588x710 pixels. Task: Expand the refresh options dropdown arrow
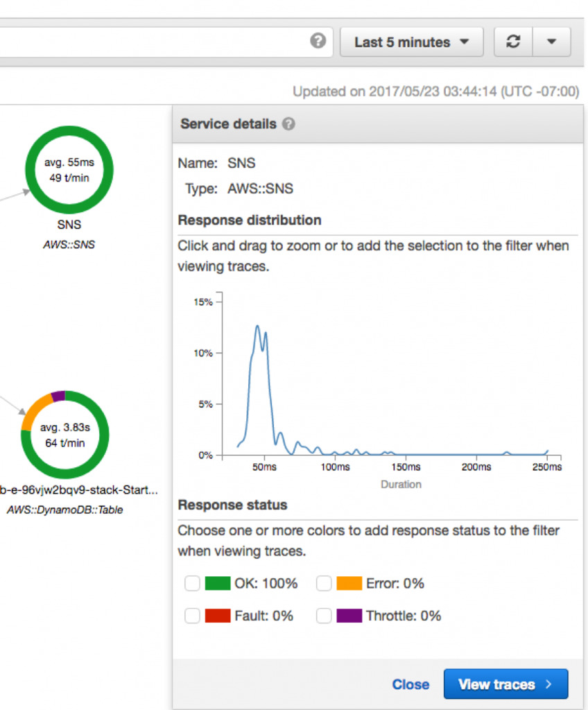click(x=551, y=42)
